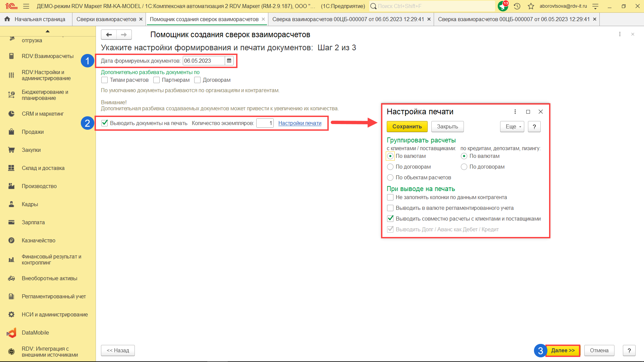Switch to Сверки взаиморасчетов tab
Image resolution: width=644 pixels, height=362 pixels.
(106, 19)
